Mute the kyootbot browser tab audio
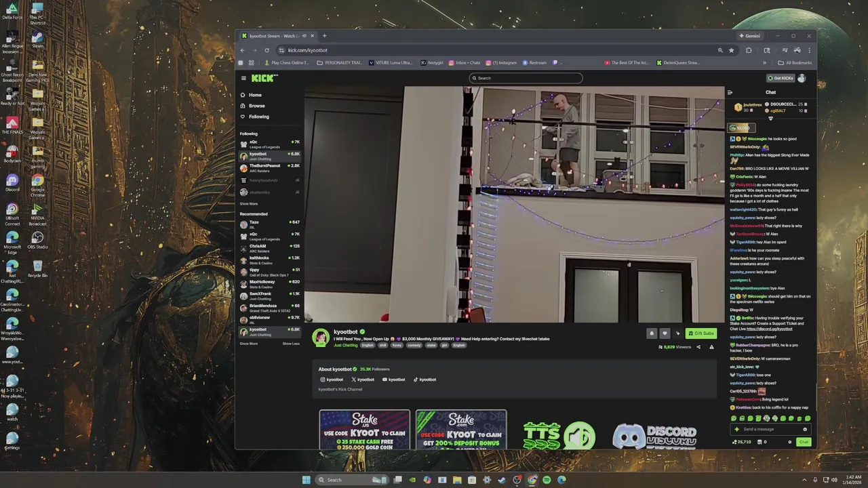 click(304, 36)
